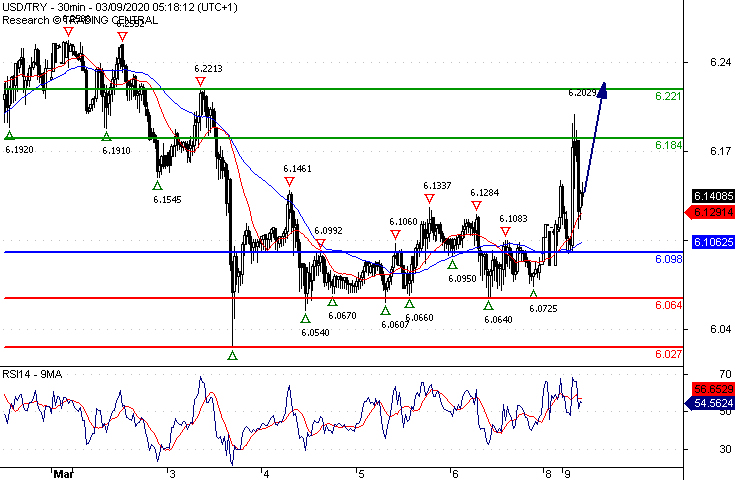Click the black 6.14085 current price tag
The width and height of the screenshot is (735, 480).
click(713, 196)
